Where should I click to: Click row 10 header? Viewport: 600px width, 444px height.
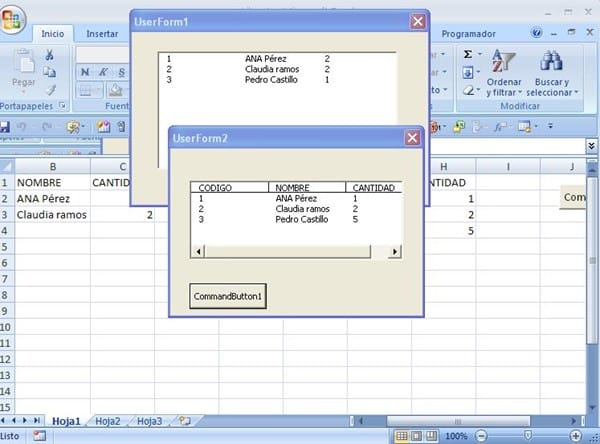coord(5,327)
